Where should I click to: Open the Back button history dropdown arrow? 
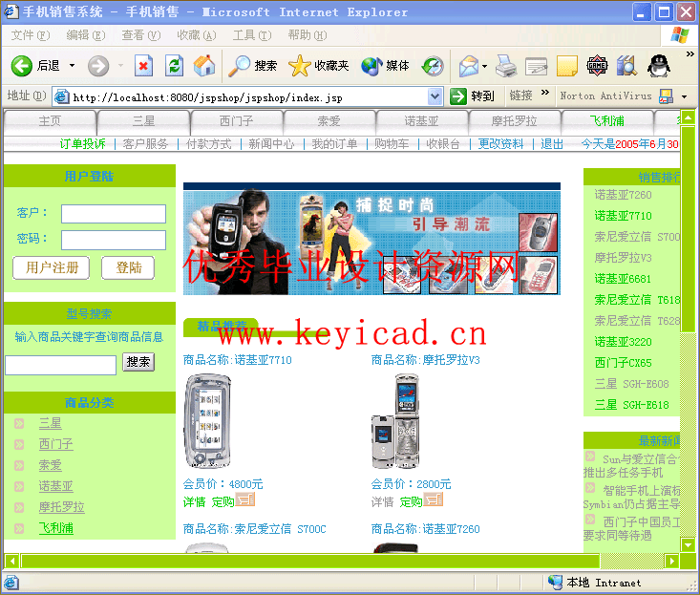pyautogui.click(x=69, y=66)
